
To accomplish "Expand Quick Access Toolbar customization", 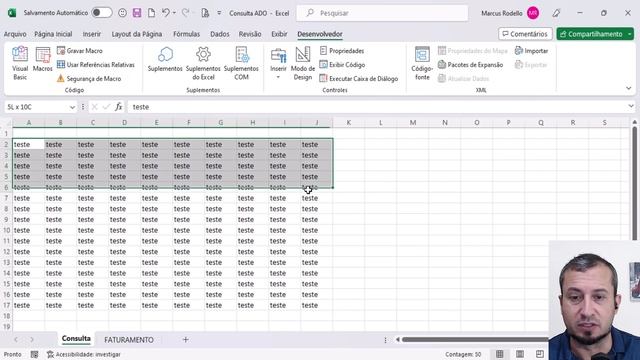I will pyautogui.click(x=219, y=13).
